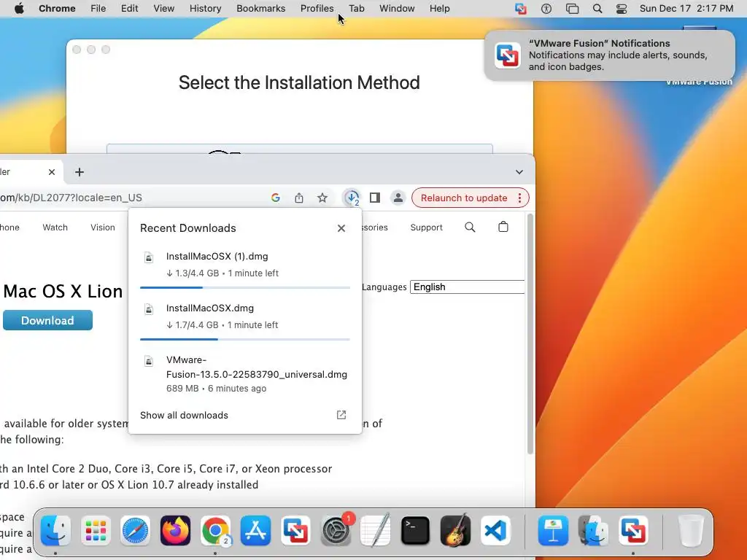This screenshot has height=560, width=747.
Task: Open Support link in Apple nav
Action: tap(426, 227)
